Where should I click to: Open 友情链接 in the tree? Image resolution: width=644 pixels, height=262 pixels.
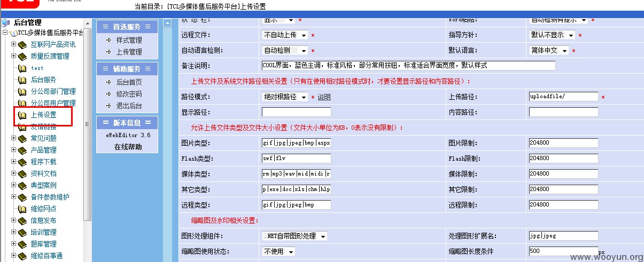pyautogui.click(x=43, y=126)
